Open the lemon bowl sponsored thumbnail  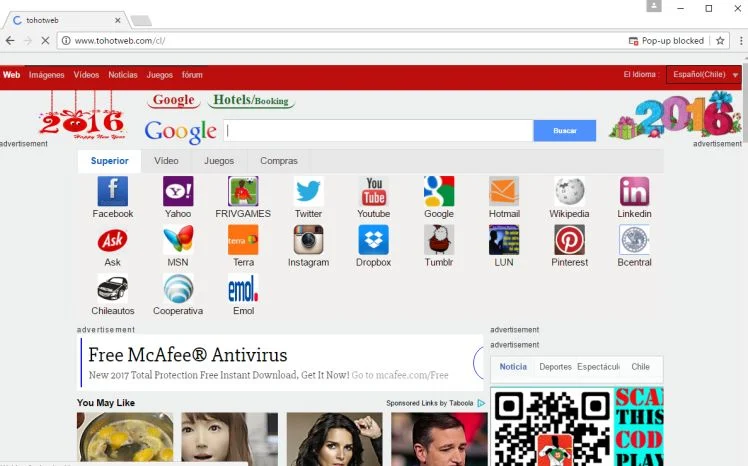125,439
